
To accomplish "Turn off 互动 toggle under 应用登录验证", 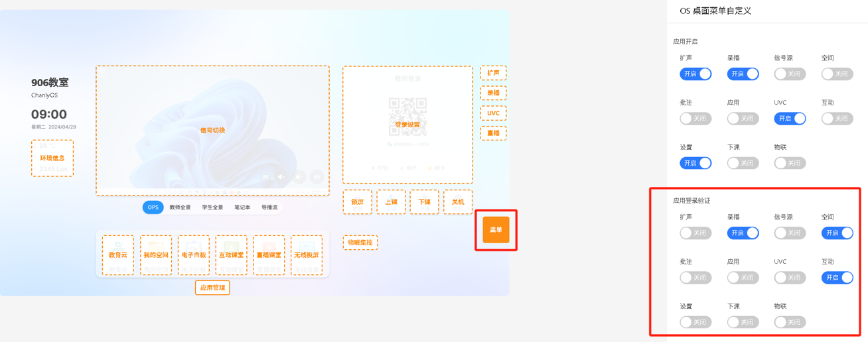I will 837,278.
